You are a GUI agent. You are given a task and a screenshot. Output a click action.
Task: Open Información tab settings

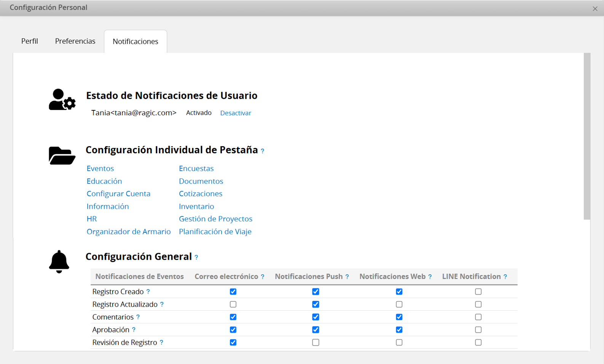[x=108, y=206]
